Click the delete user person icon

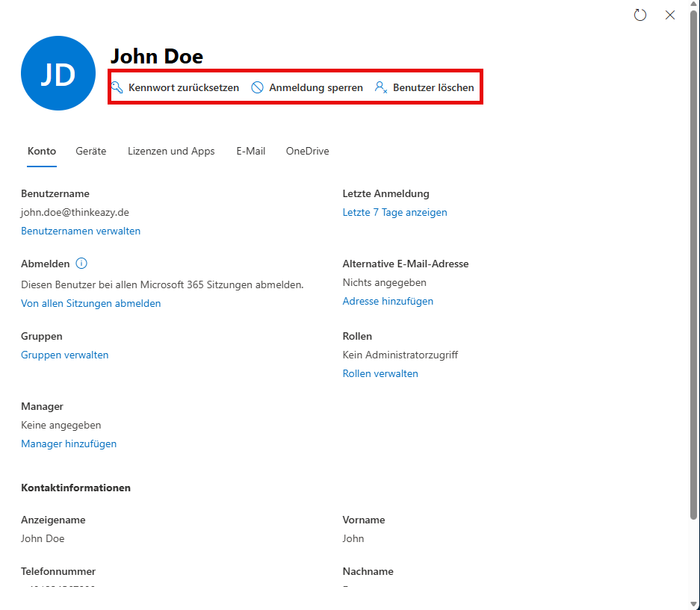381,87
